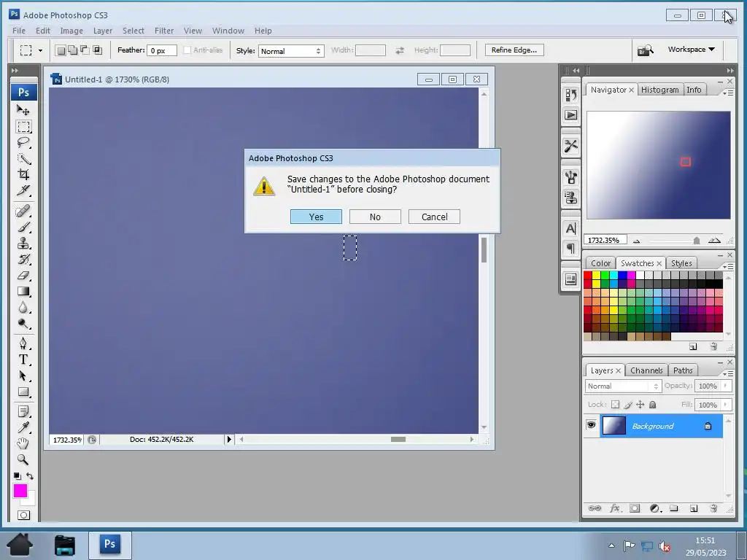Choose Intersect with selection mode

(97, 50)
